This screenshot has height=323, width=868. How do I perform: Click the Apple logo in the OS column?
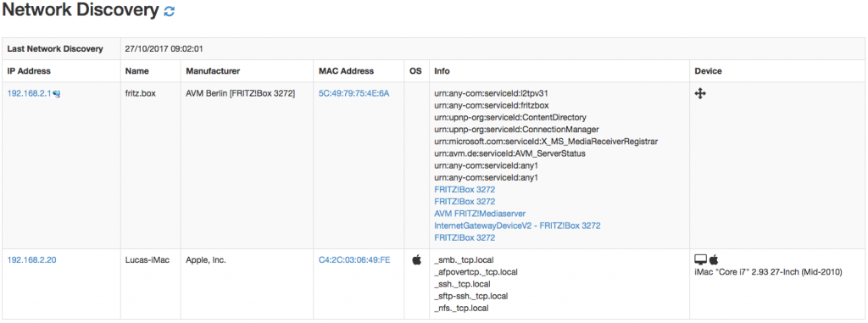(416, 259)
